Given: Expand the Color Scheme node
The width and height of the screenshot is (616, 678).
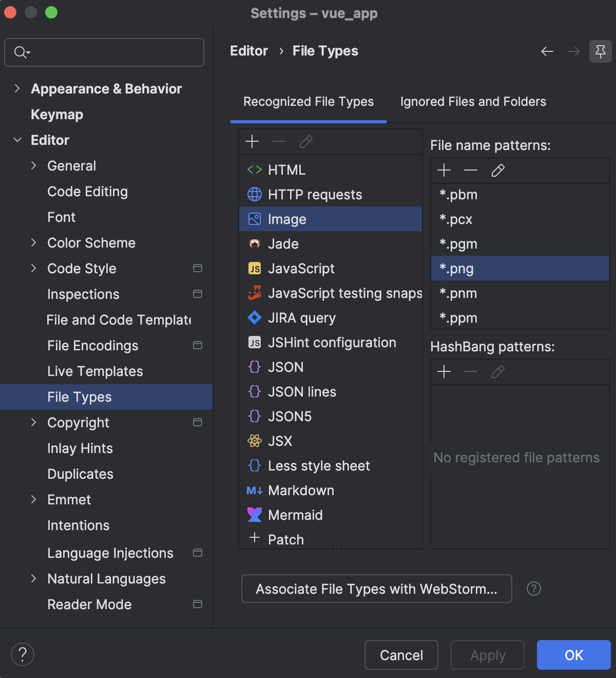Looking at the screenshot, I should tap(34, 242).
